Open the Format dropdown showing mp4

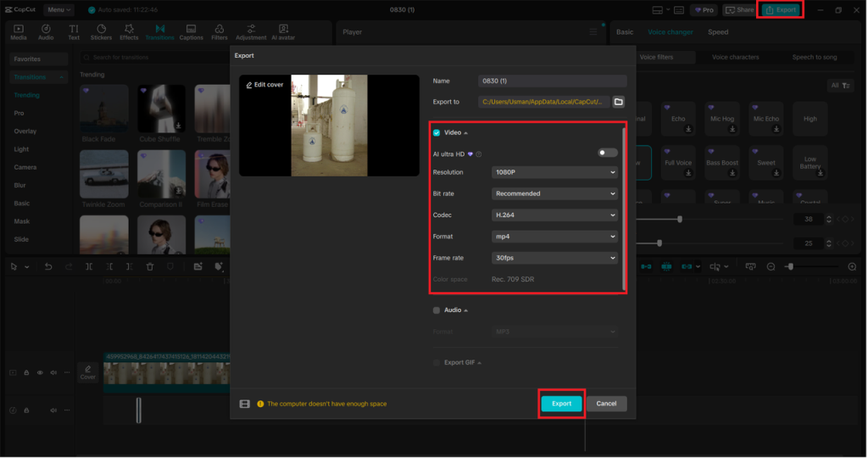click(x=554, y=237)
